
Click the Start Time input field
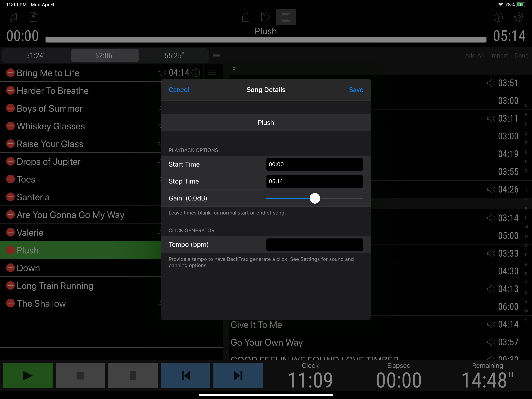(x=314, y=164)
